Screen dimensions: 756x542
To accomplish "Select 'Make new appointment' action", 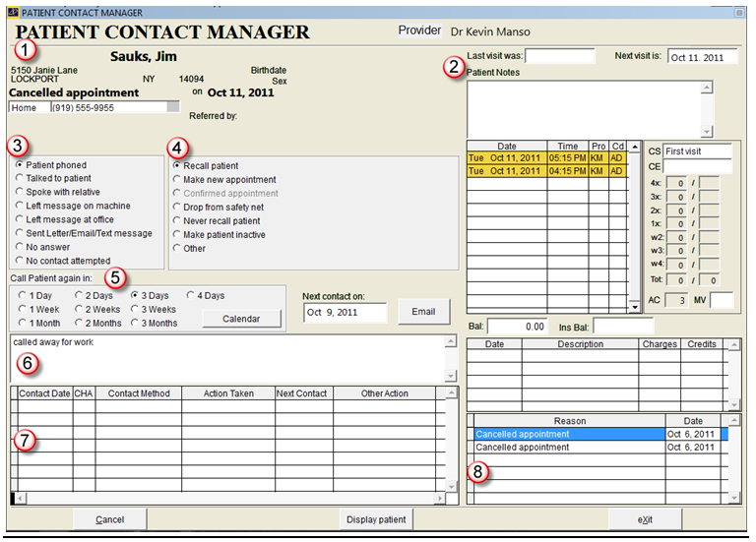I will (x=178, y=180).
